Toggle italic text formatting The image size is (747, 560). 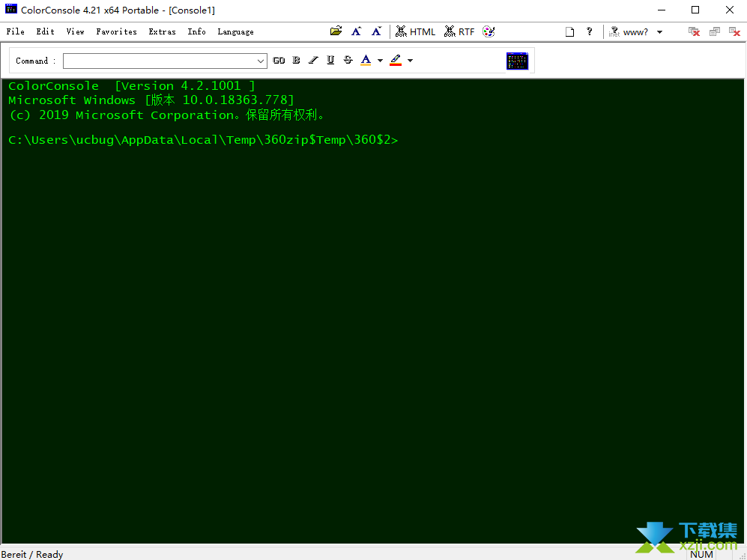[x=313, y=60]
